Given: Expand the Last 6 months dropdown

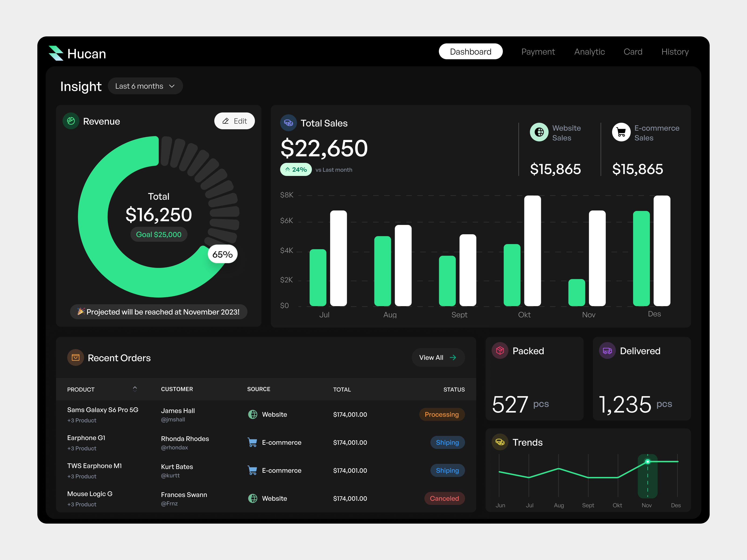Looking at the screenshot, I should coord(146,85).
